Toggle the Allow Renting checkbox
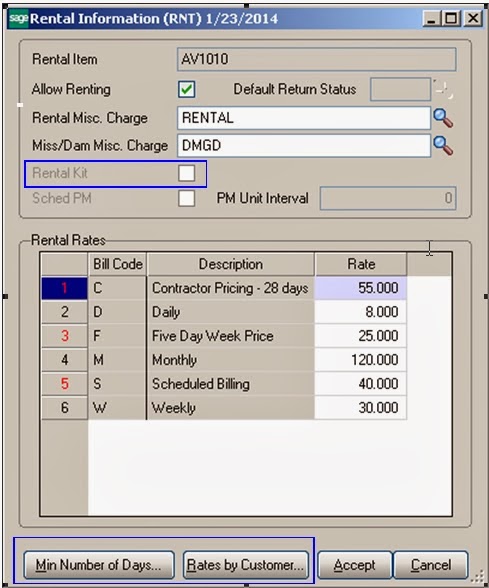489x588 pixels. click(186, 90)
